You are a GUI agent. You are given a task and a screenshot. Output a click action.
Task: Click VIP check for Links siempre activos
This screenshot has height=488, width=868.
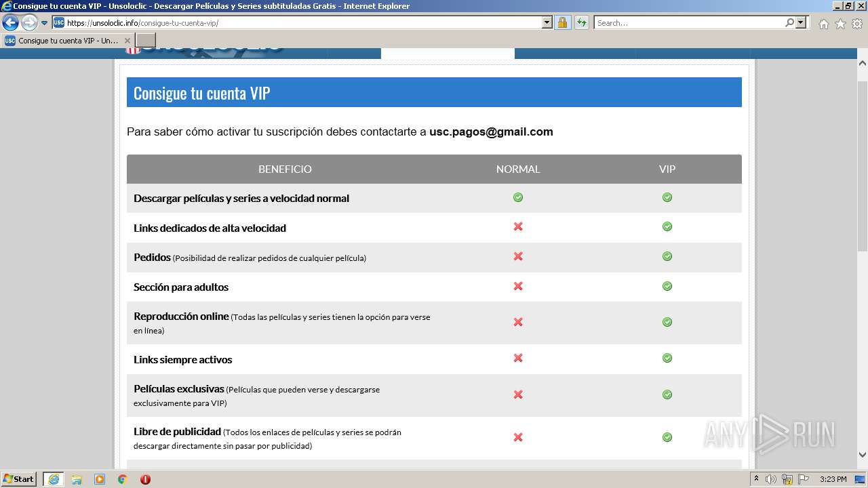667,358
